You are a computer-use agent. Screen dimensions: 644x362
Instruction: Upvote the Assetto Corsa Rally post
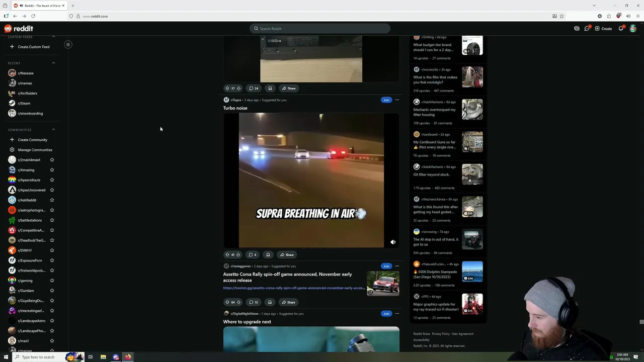coord(227,302)
